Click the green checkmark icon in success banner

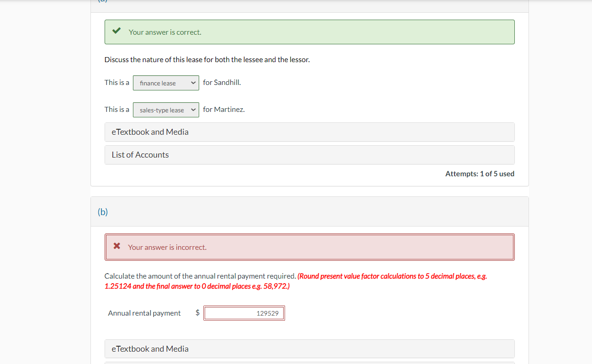coord(116,30)
